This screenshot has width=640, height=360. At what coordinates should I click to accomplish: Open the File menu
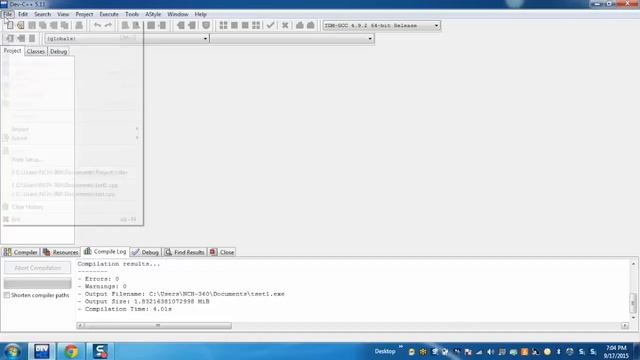click(8, 14)
